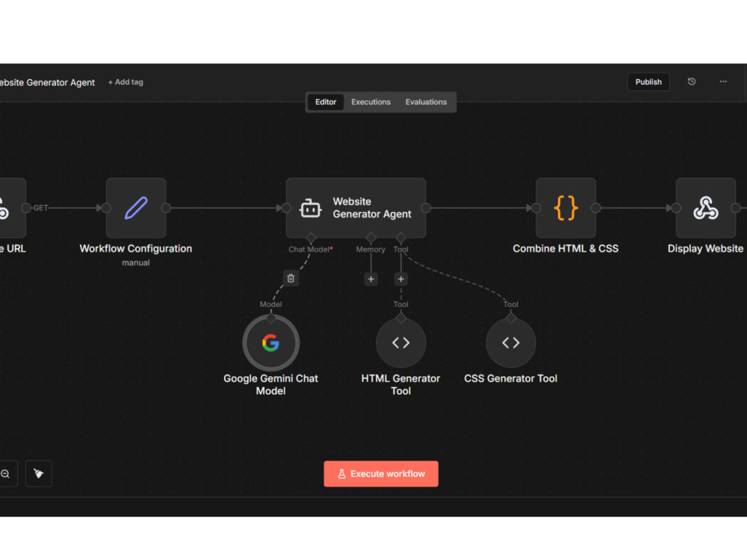Click the Workflow Configuration label

(136, 249)
